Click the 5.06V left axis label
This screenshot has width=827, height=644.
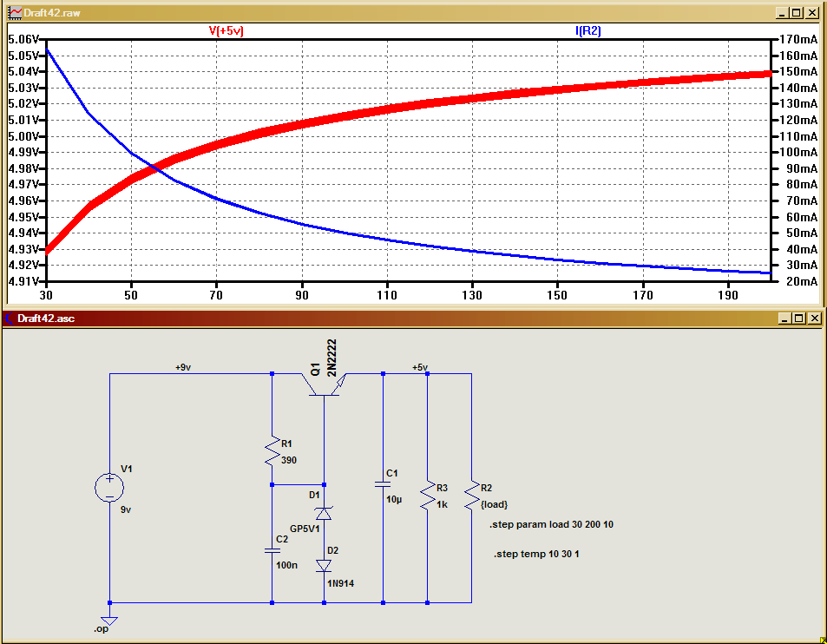click(x=23, y=39)
